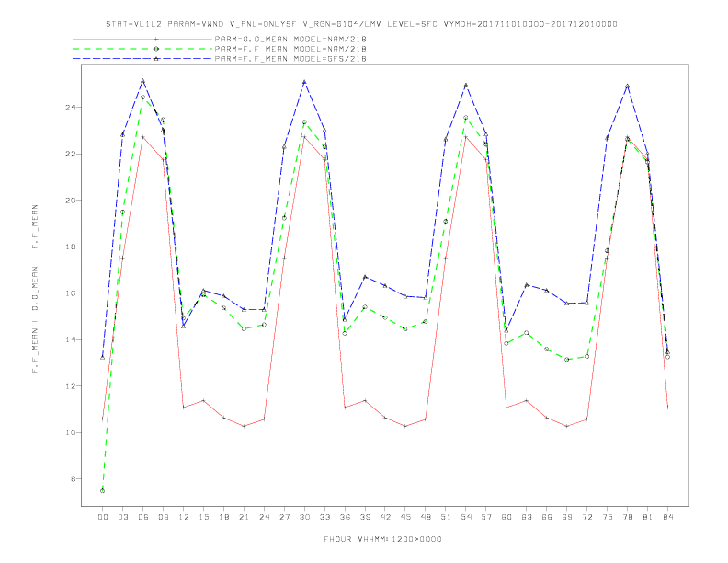Image resolution: width=728 pixels, height=563 pixels.
Task: Click y-axis tick value 10
Action: (x=71, y=432)
